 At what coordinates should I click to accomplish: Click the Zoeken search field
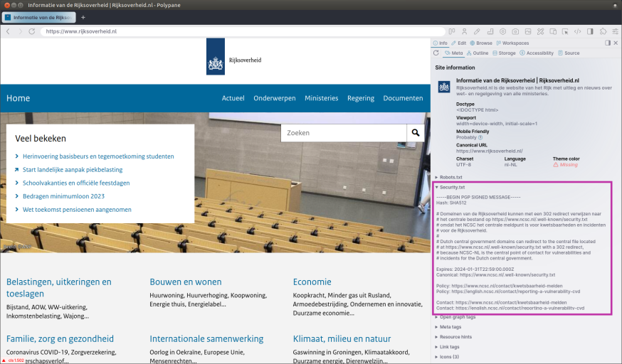point(344,133)
